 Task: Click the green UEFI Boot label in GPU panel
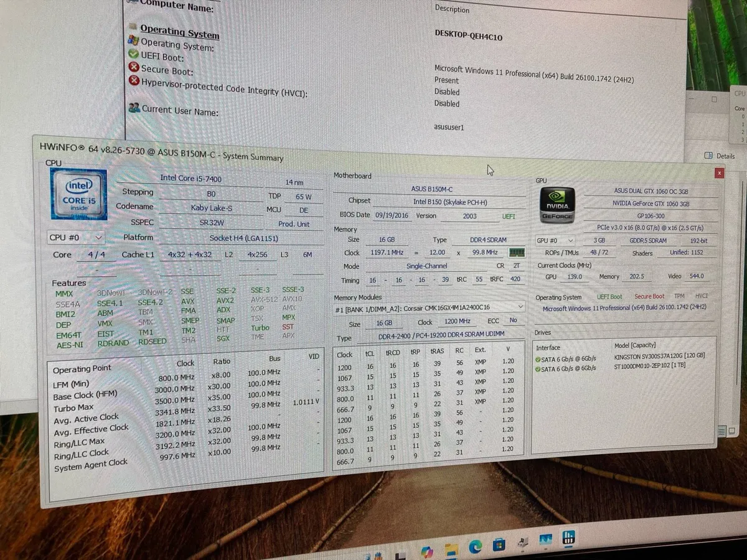click(609, 297)
